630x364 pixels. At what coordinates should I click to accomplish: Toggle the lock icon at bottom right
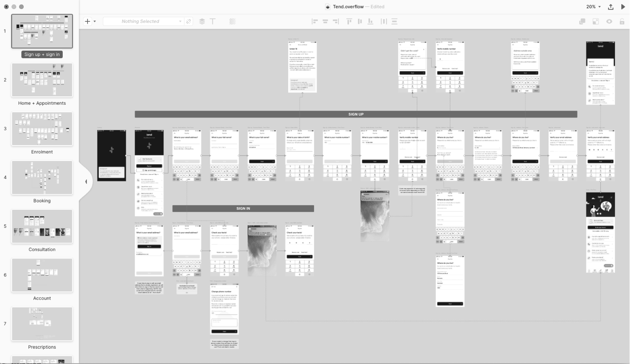click(x=622, y=21)
